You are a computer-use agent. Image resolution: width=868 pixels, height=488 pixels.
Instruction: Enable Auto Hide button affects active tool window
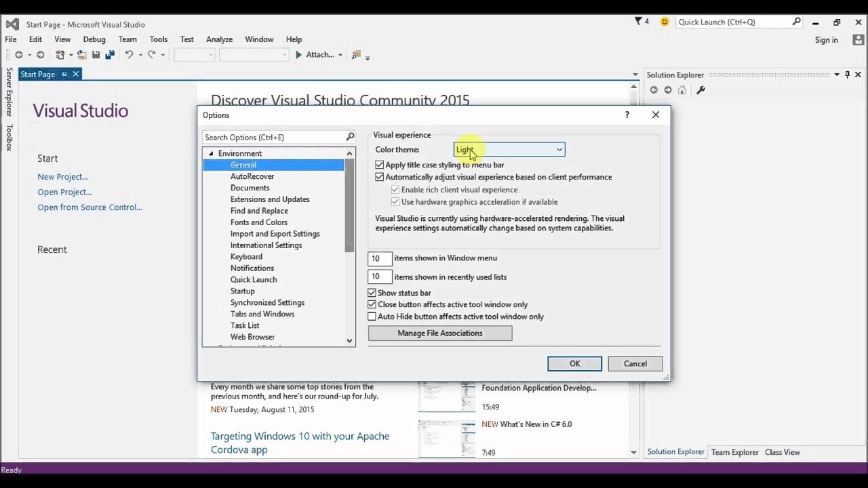coord(372,317)
